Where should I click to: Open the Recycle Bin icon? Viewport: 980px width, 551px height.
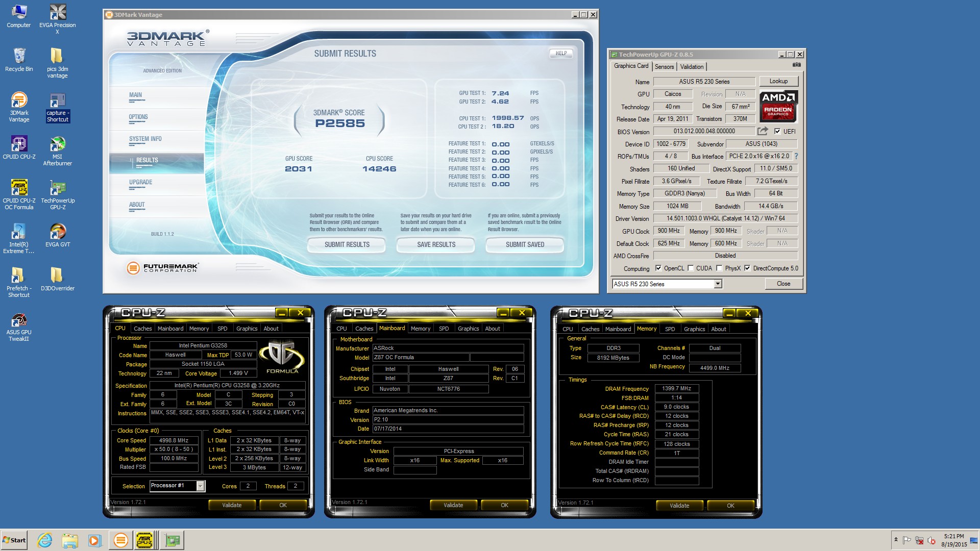[19, 60]
